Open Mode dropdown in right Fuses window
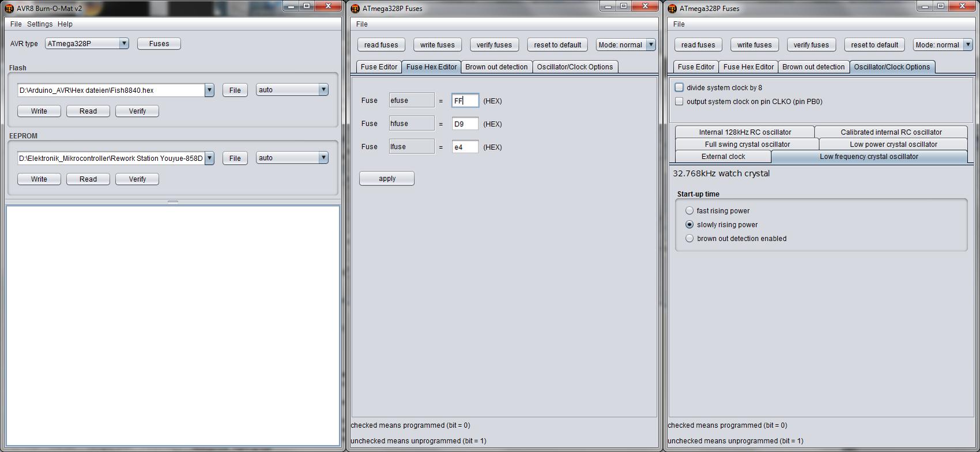The width and height of the screenshot is (980, 452). (968, 44)
